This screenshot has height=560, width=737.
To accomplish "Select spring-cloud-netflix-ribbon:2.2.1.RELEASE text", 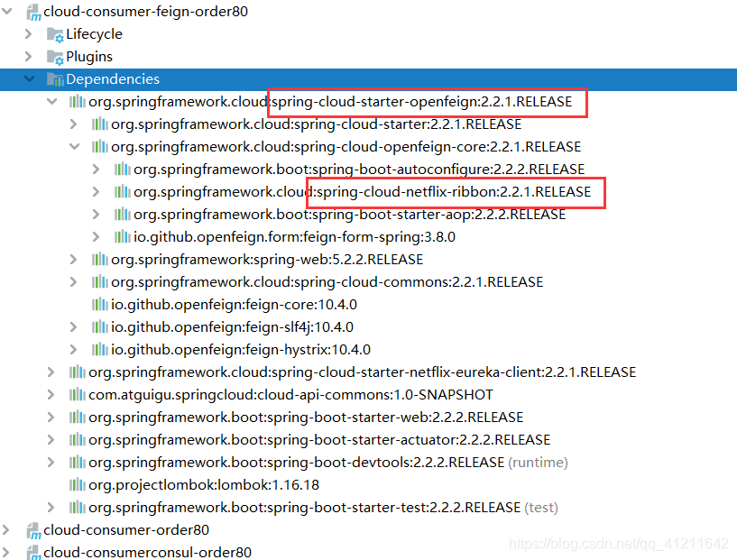I will 454,192.
